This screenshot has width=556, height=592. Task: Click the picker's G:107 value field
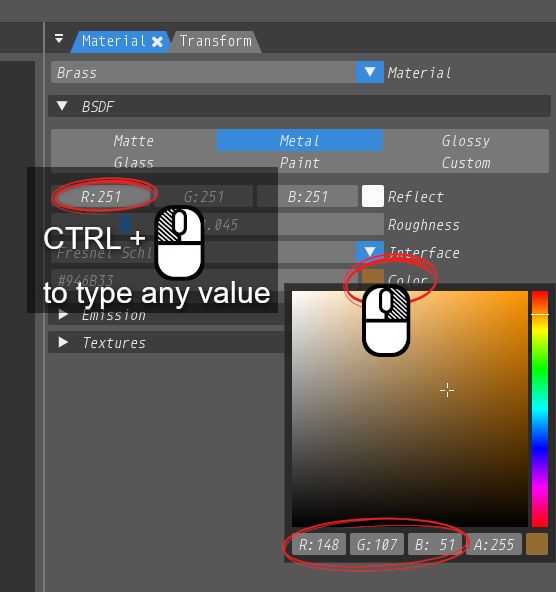pos(377,544)
